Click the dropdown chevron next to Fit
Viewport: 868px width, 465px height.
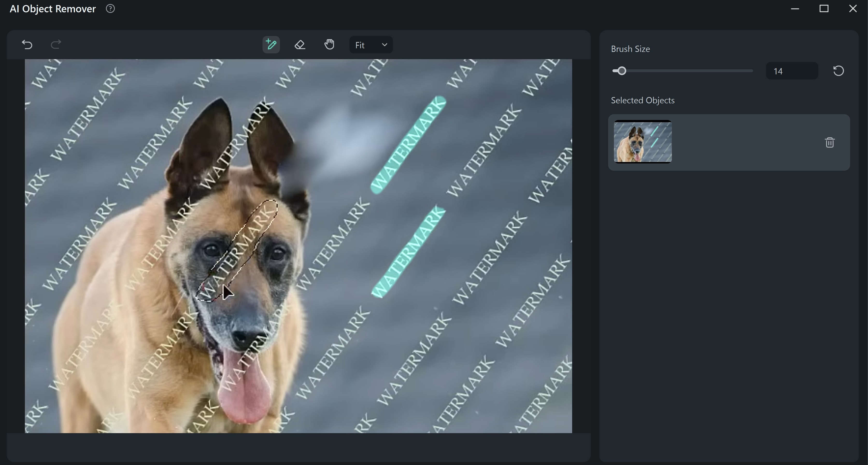tap(384, 45)
